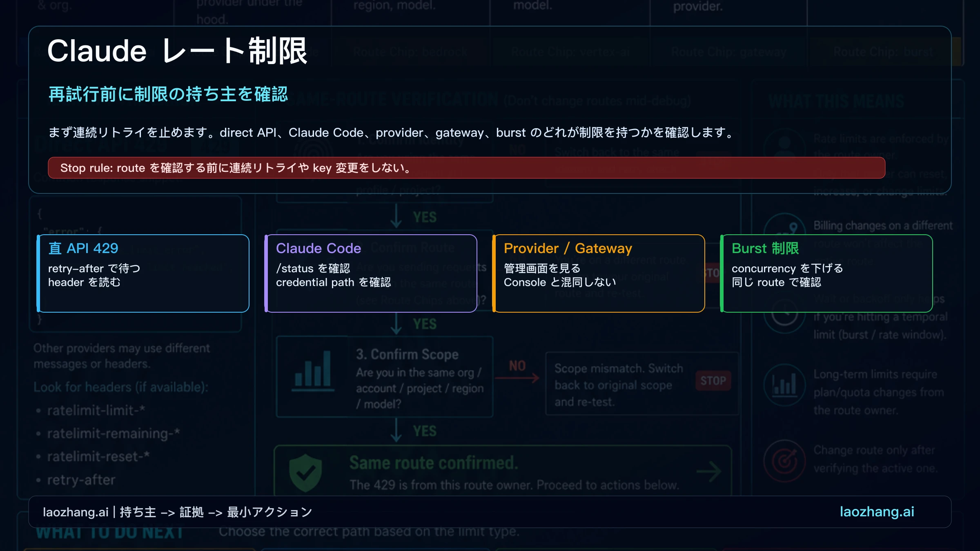Viewport: 980px width, 551px height.
Task: Click the person icon beside Rate limits are enforced
Action: coord(784,149)
